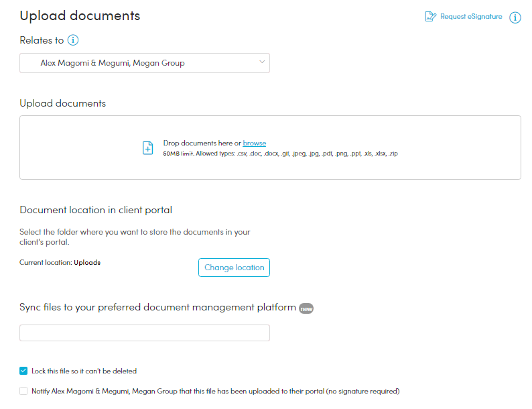Click the "Lock this file" label text

pyautogui.click(x=84, y=371)
